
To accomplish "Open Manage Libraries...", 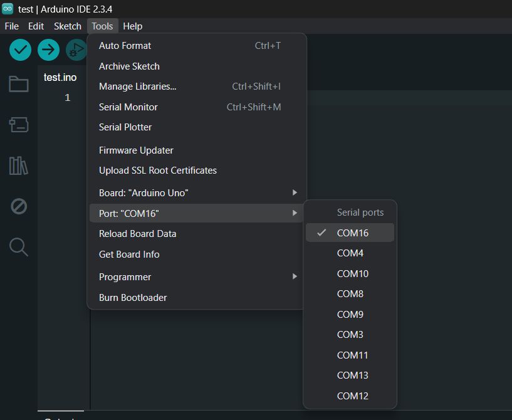I will pos(197,87).
